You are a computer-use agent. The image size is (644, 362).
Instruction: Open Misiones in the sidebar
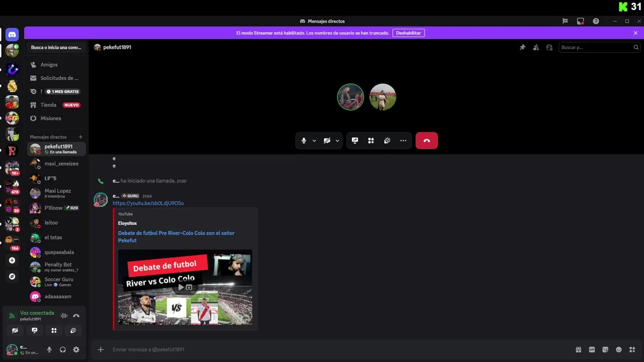[x=56, y=118]
